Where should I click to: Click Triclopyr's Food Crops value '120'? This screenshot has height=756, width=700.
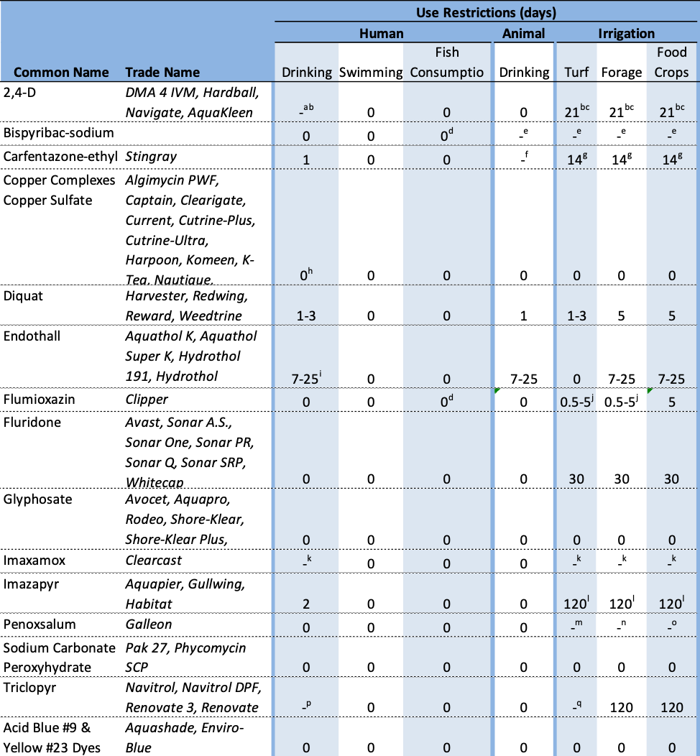671,708
